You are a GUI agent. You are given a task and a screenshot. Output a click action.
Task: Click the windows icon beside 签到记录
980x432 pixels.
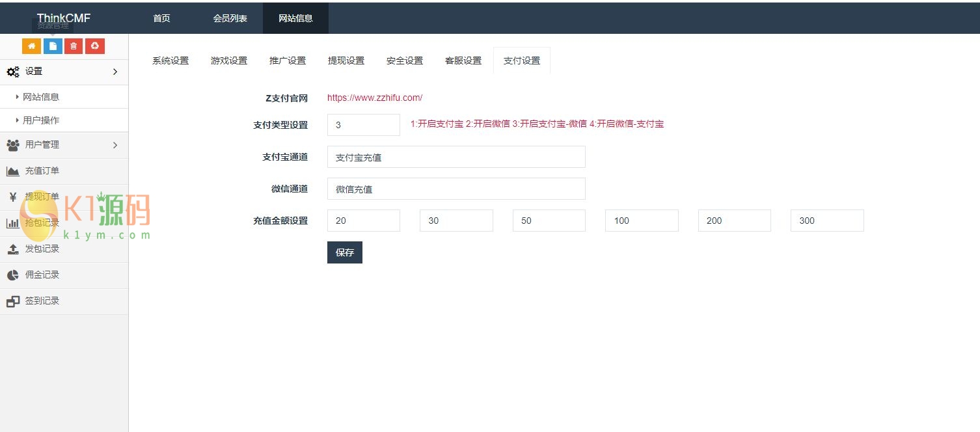pos(13,301)
